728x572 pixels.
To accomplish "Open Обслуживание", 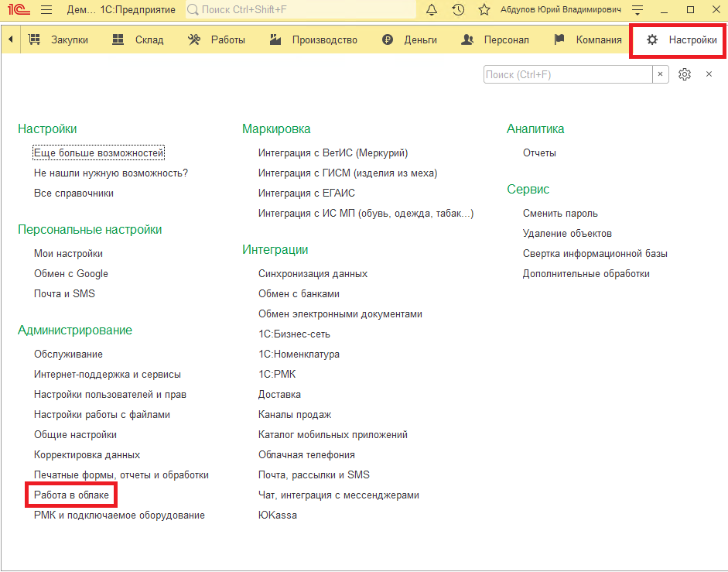I will click(68, 354).
